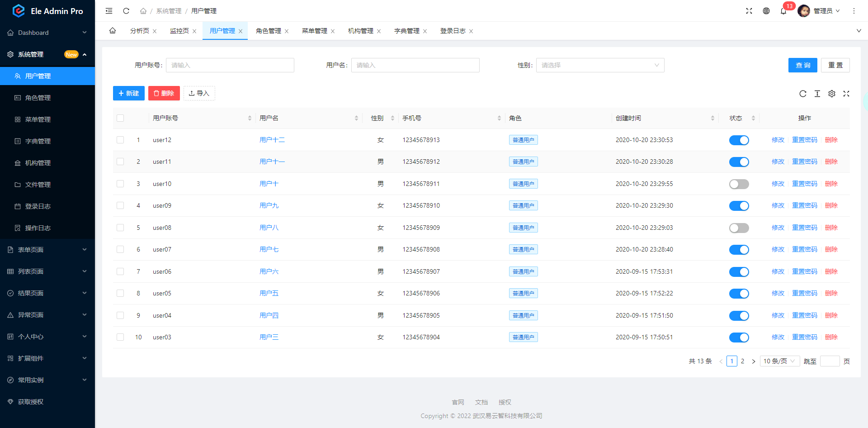This screenshot has width=868, height=428.
Task: Adjust table row density
Action: click(817, 94)
